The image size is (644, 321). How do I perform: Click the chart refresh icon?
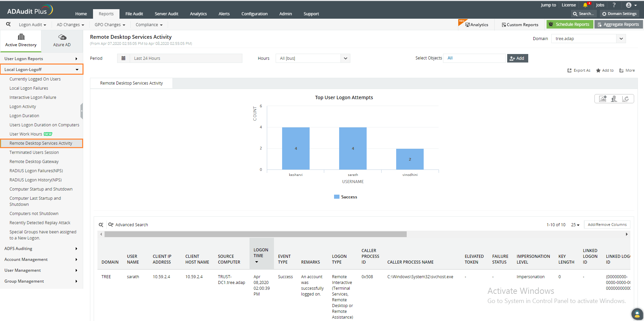tap(625, 99)
